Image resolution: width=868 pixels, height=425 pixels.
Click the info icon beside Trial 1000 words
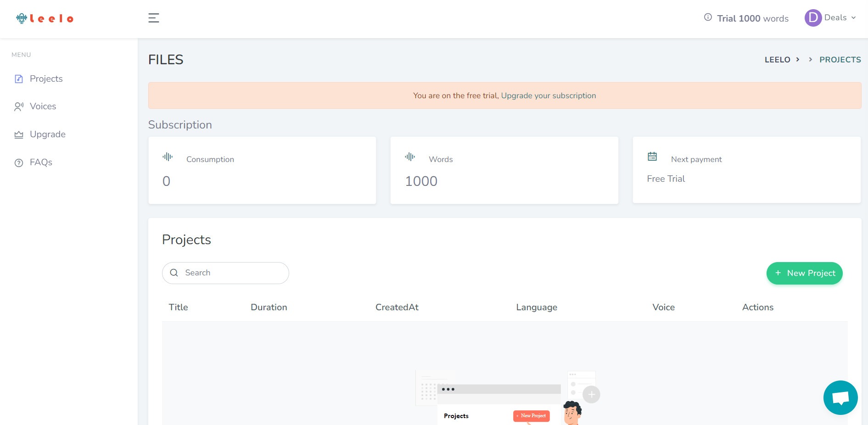pos(708,17)
